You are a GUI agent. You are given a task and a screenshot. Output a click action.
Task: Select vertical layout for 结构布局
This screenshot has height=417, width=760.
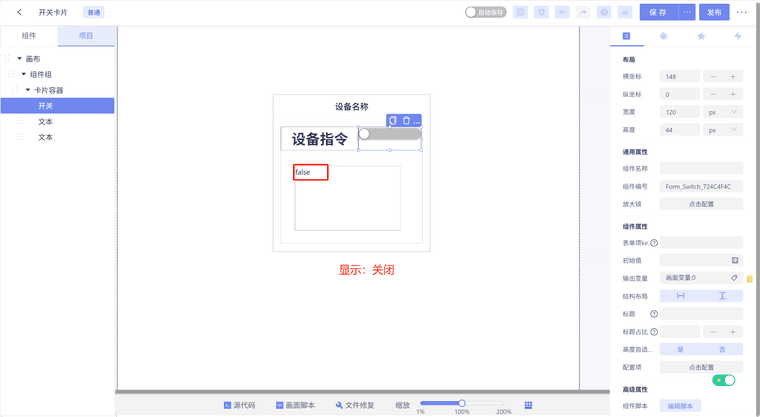click(x=722, y=296)
